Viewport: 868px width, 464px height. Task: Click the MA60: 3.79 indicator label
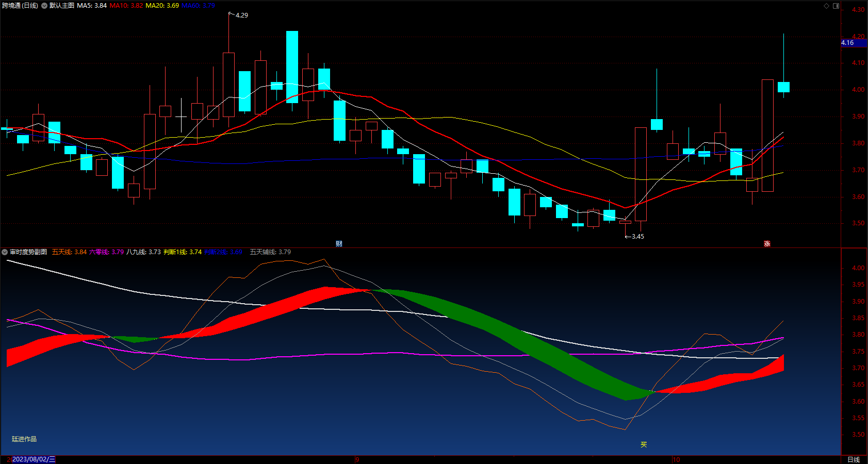point(198,6)
